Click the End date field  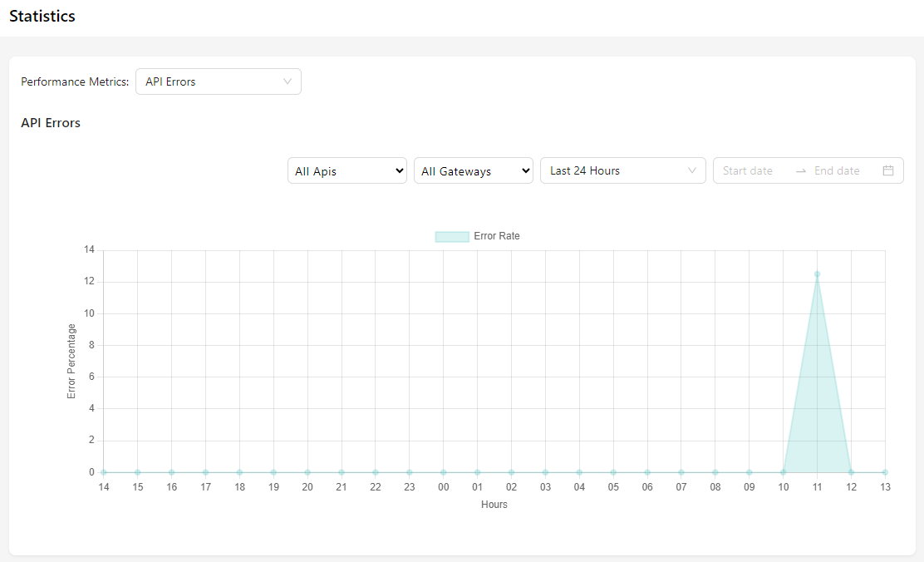837,170
